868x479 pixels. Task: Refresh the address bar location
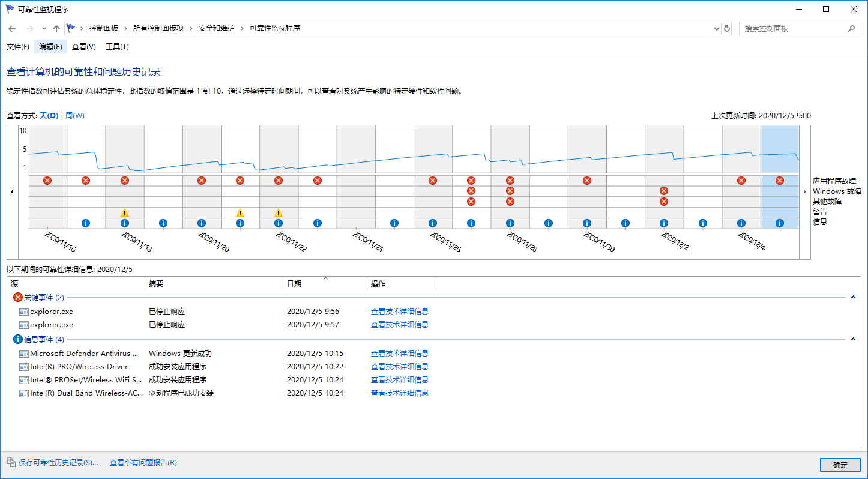[x=727, y=28]
